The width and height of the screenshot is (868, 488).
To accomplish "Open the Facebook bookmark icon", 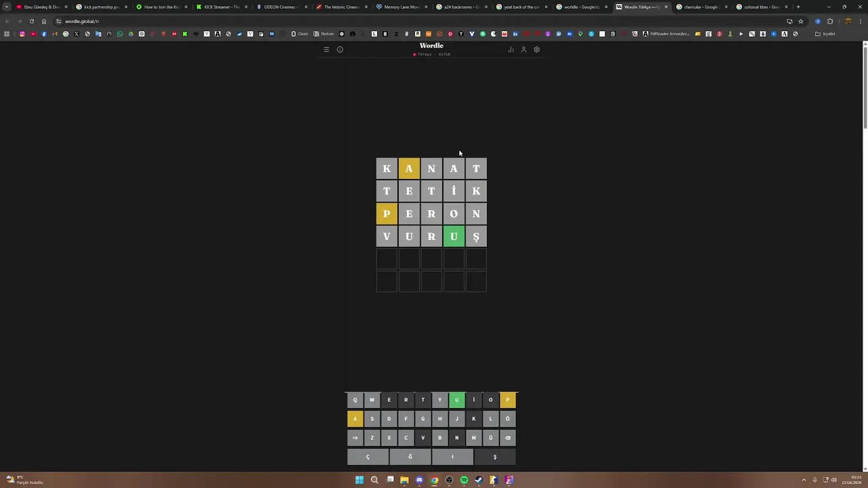I will [43, 34].
